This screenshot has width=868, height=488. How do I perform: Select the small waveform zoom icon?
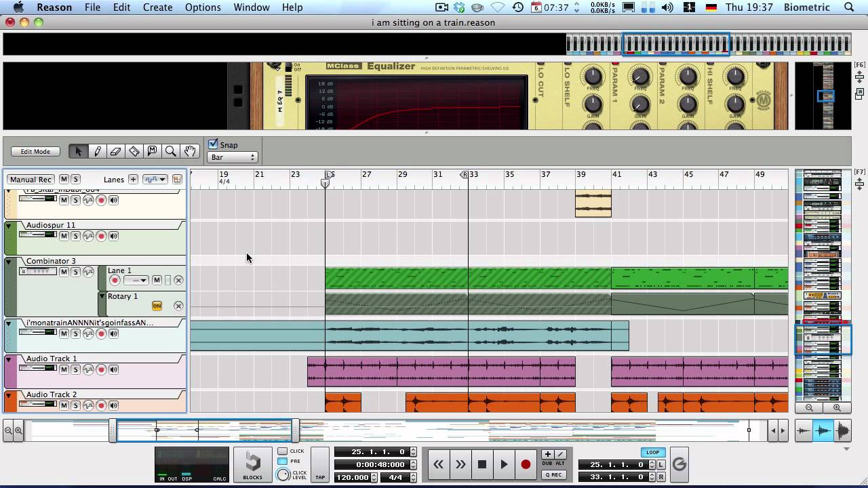[x=804, y=430]
